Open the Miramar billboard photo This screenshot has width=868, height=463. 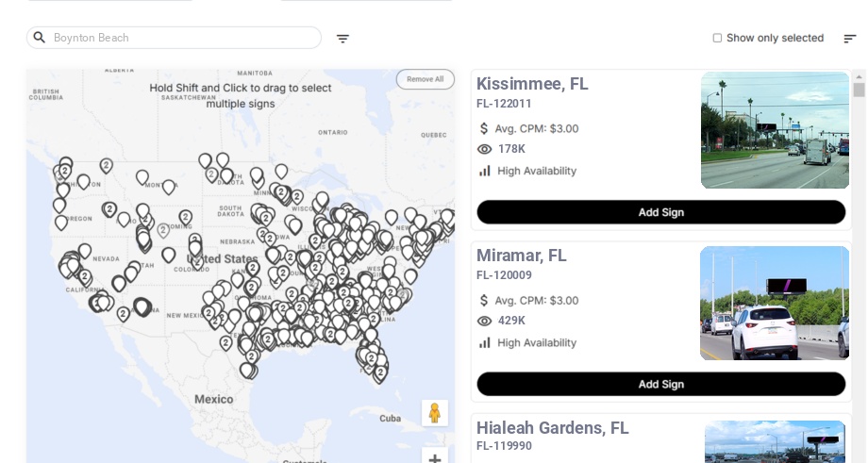(x=775, y=303)
